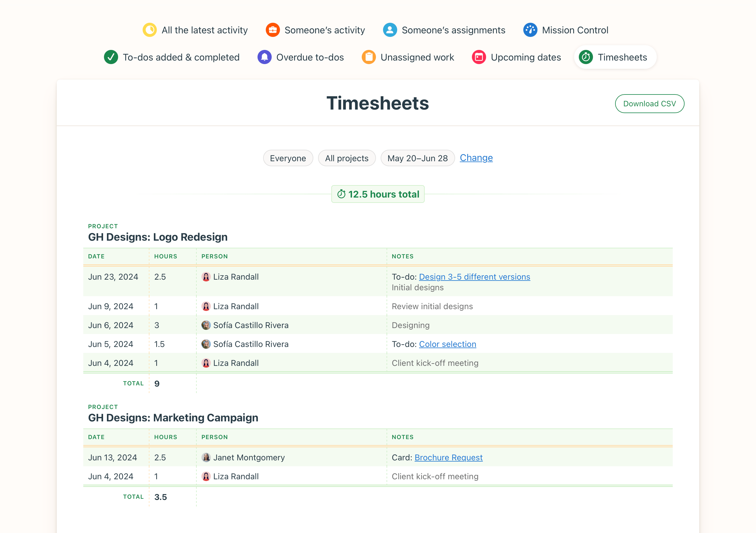Select the Color selection to-do link
Screen dimensions: 756x533
coord(447,344)
